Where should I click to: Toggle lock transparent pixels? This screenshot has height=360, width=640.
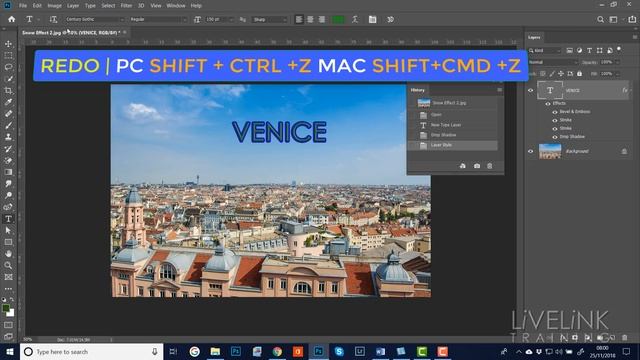[x=542, y=73]
